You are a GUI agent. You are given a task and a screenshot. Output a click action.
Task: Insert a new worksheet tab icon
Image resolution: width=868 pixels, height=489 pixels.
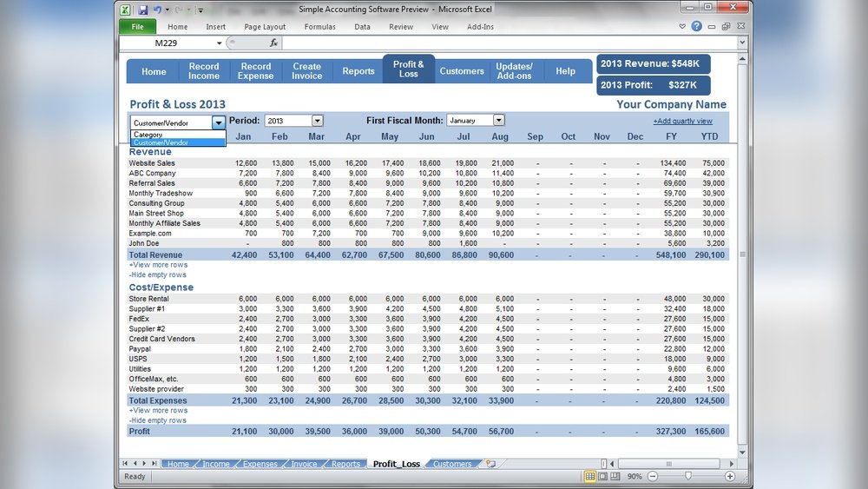click(x=490, y=464)
